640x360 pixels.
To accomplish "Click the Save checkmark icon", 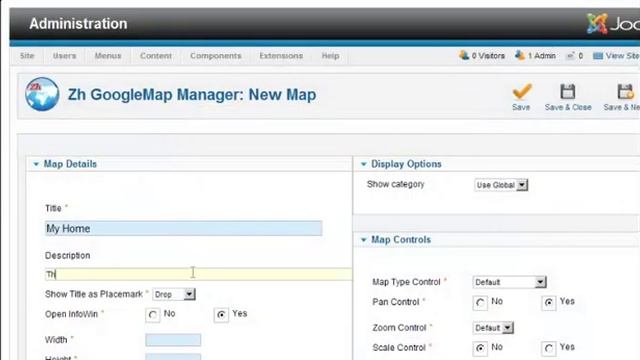I will click(522, 91).
